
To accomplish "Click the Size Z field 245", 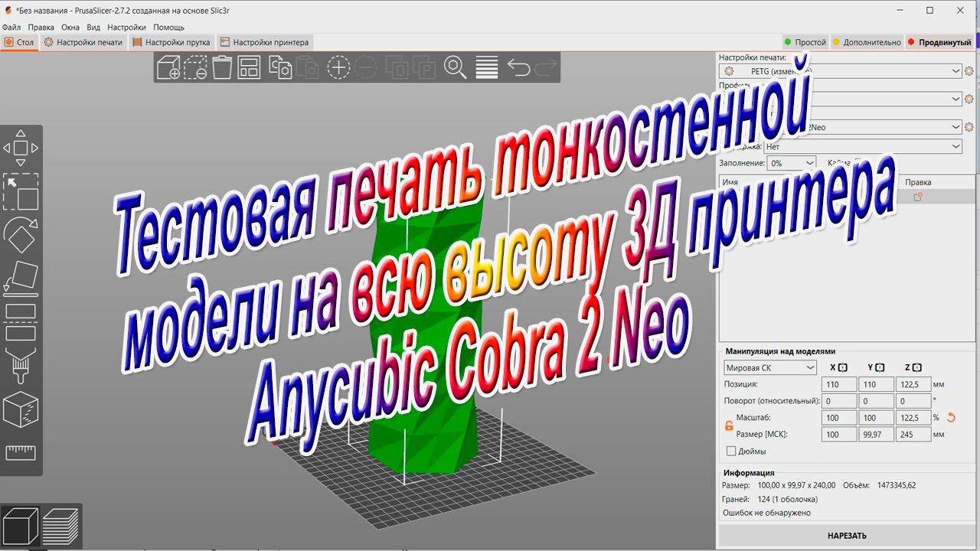I will point(913,435).
